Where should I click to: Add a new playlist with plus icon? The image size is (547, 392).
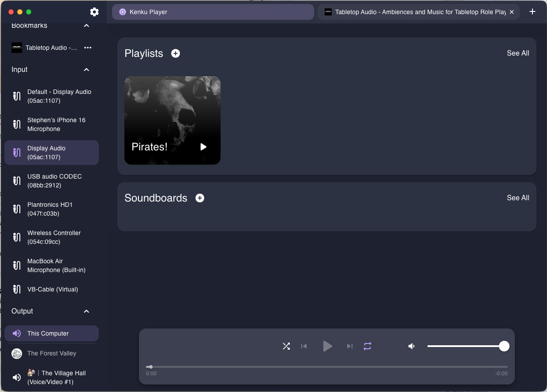pyautogui.click(x=176, y=53)
